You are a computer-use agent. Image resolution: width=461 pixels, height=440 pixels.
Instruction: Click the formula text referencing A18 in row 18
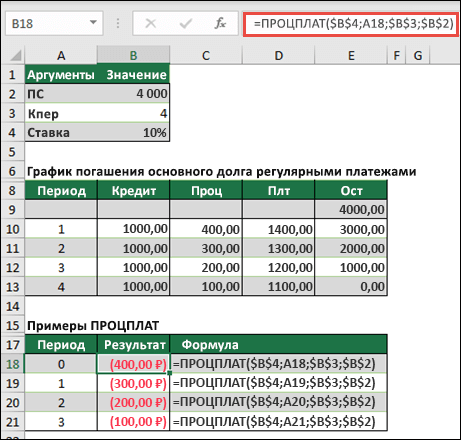(x=274, y=364)
